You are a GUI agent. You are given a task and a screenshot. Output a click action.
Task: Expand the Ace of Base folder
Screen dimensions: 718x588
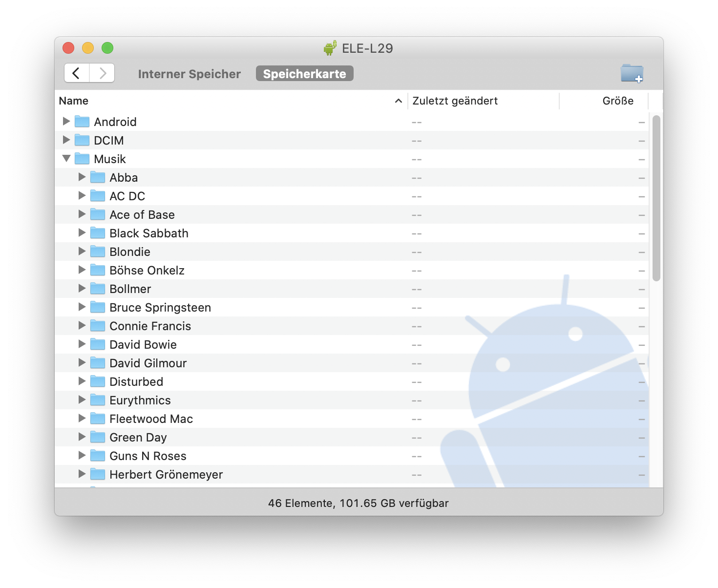pos(82,214)
